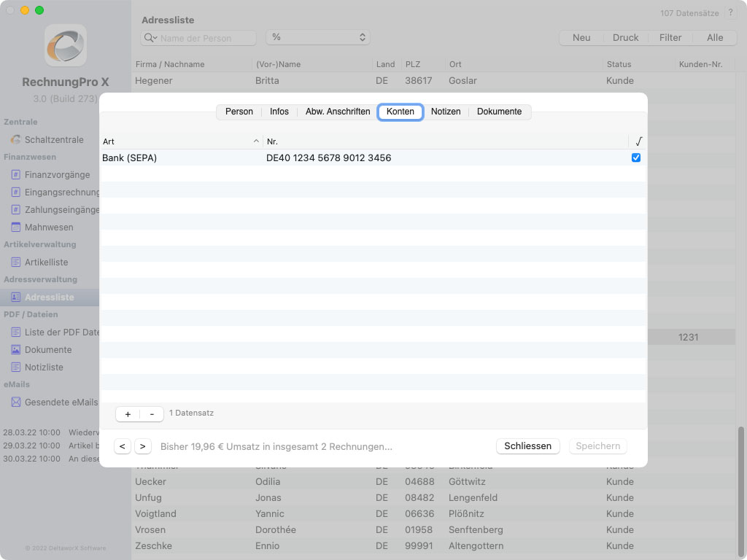Sort accounts by the Art column header

coord(180,141)
